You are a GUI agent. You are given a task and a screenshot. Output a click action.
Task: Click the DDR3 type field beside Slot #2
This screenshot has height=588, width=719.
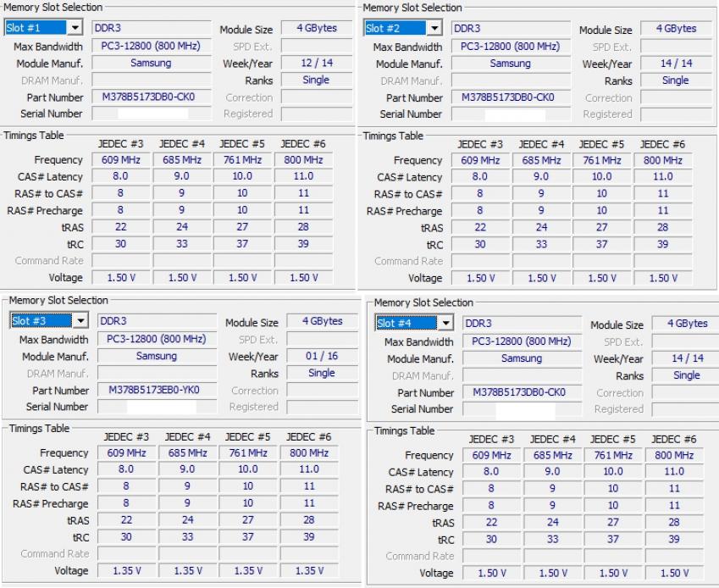510,29
